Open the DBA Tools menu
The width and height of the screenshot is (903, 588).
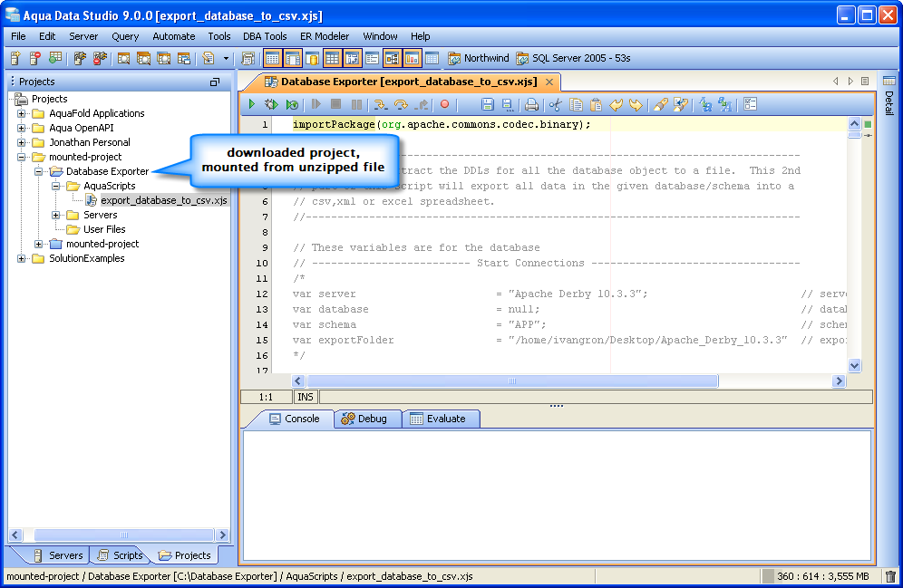(265, 36)
